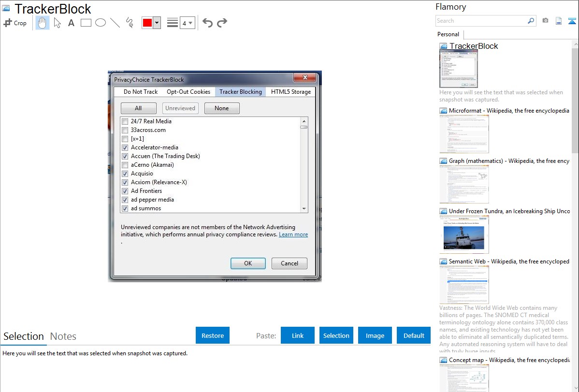Click the blue icon beside the page icon
Viewport: 579px width, 392px height.
click(572, 21)
